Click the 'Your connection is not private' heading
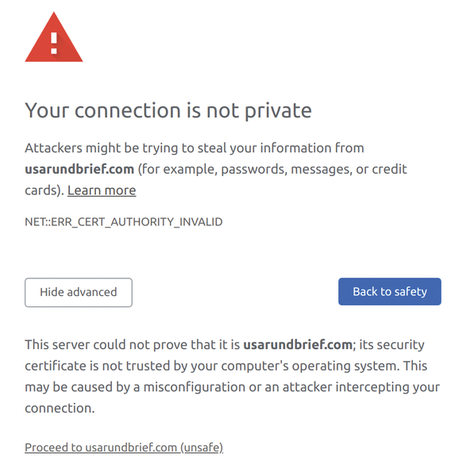Screen dimensions: 463x476 click(x=168, y=110)
